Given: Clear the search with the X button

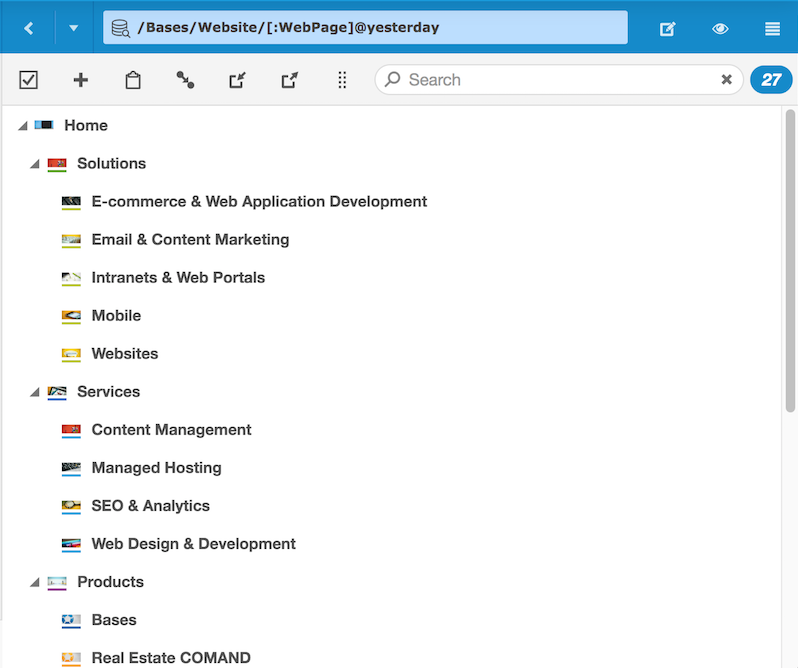Looking at the screenshot, I should point(727,80).
